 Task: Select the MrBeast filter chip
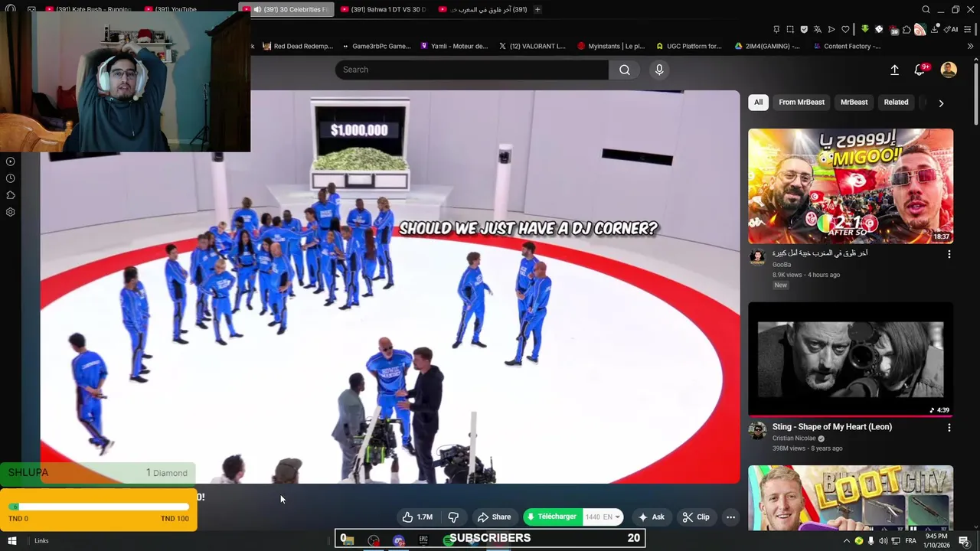pos(854,102)
